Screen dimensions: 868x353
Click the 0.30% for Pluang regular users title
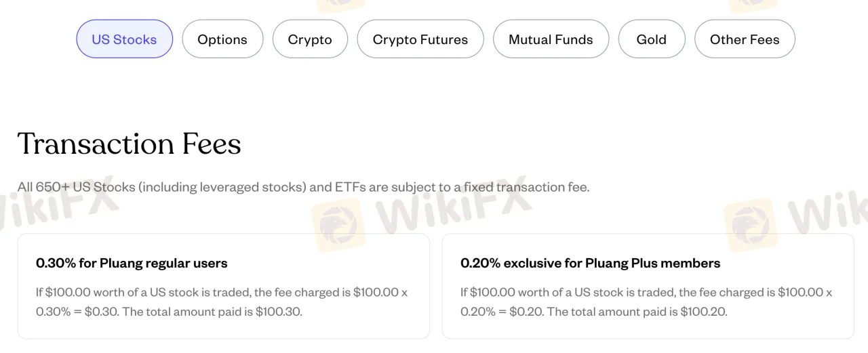pos(132,263)
